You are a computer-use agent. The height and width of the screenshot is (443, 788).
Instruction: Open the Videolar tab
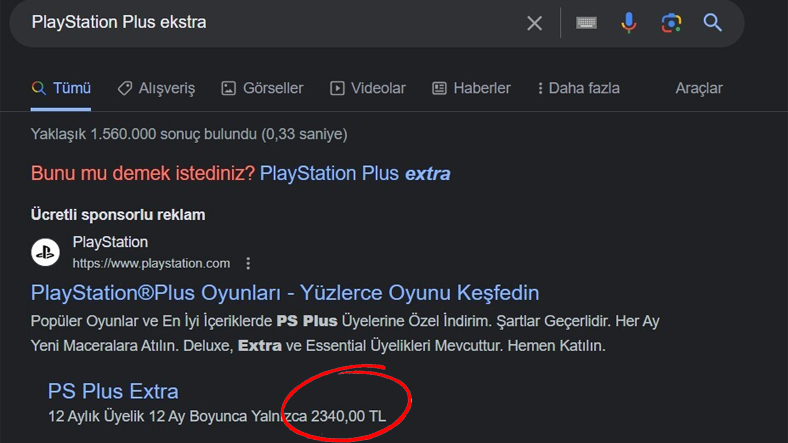(368, 88)
